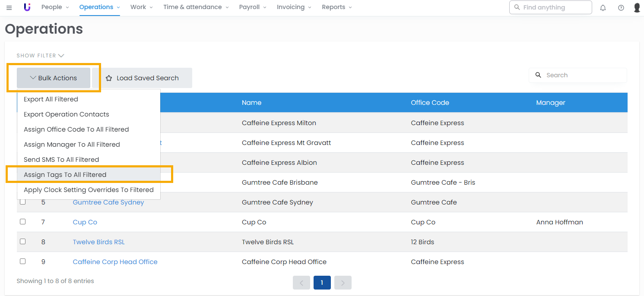
Task: Open the notifications bell
Action: tap(603, 7)
